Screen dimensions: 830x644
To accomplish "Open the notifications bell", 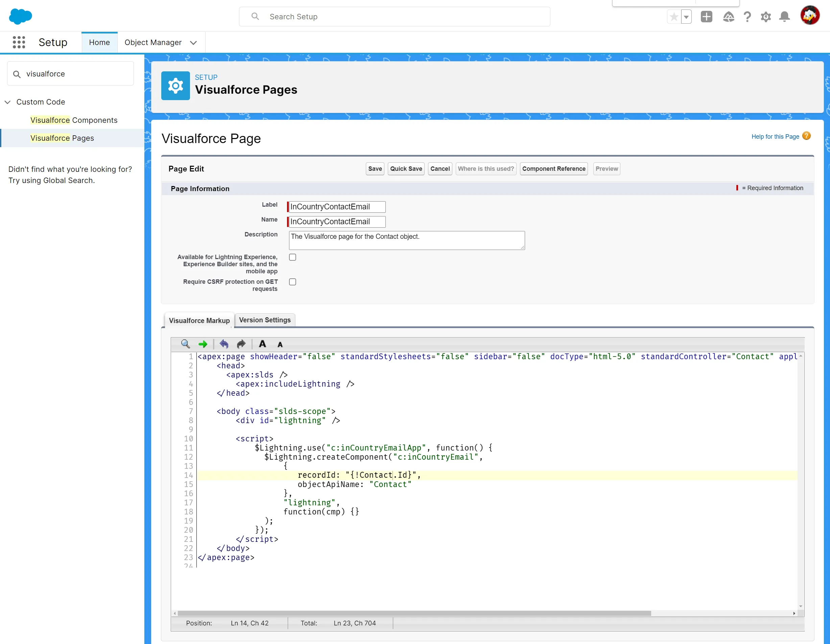I will click(x=784, y=17).
